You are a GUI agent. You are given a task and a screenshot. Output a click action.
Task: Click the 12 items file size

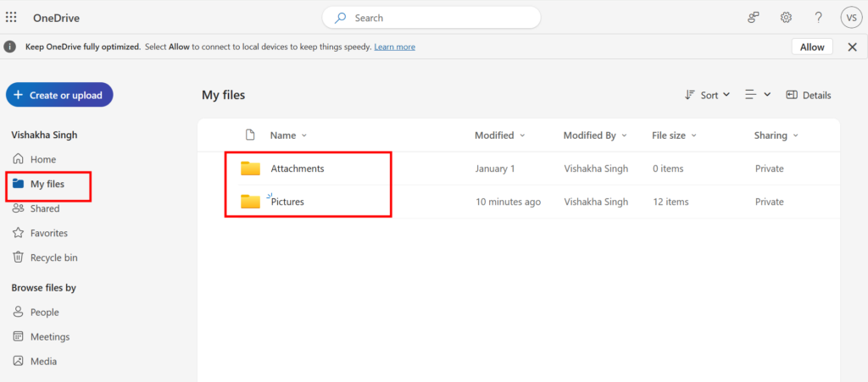click(x=670, y=202)
